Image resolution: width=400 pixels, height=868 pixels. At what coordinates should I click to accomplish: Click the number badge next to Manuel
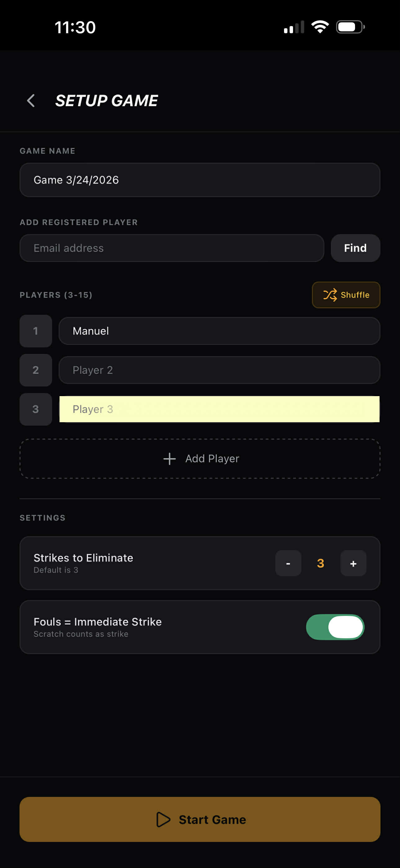36,331
